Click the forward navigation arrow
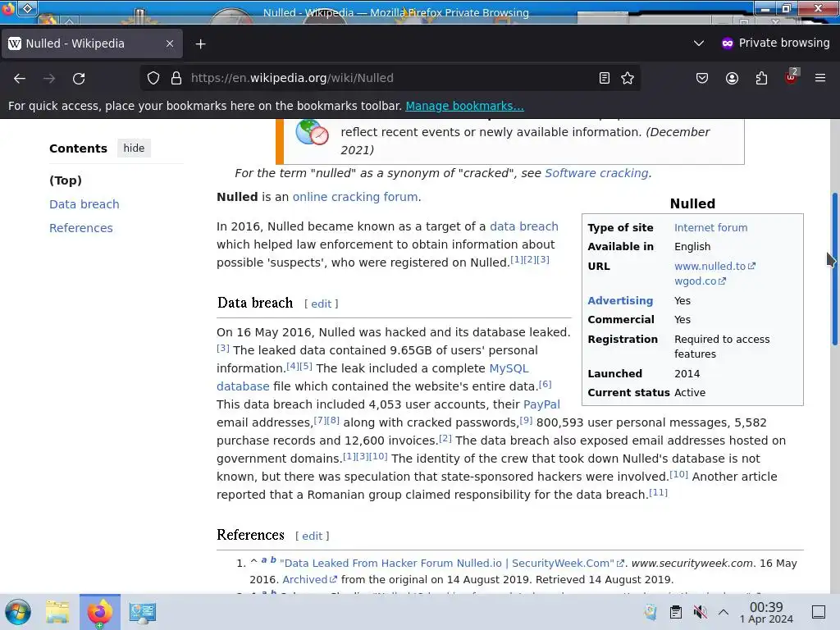Image resolution: width=840 pixels, height=630 pixels. point(49,78)
